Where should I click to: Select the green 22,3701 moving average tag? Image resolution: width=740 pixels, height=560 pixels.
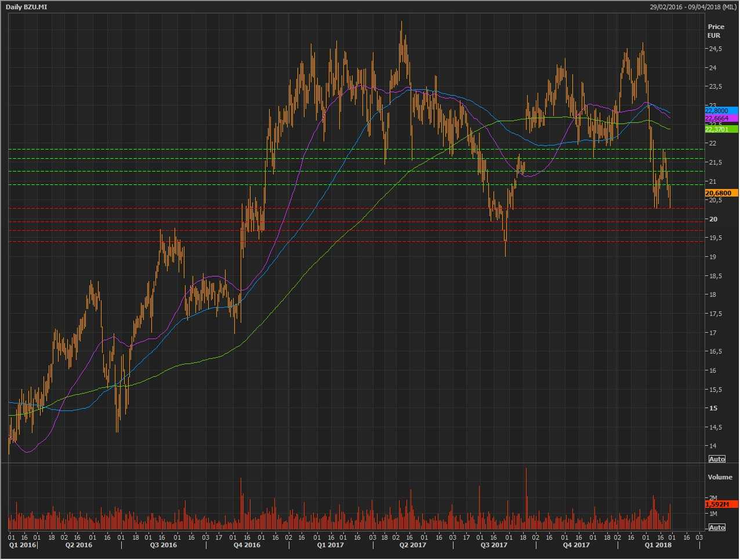721,129
